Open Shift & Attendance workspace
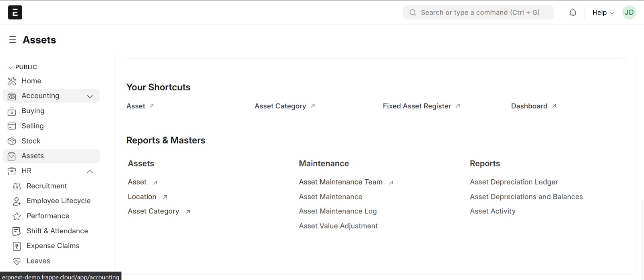Screen dimensions: 644x280 57,231
